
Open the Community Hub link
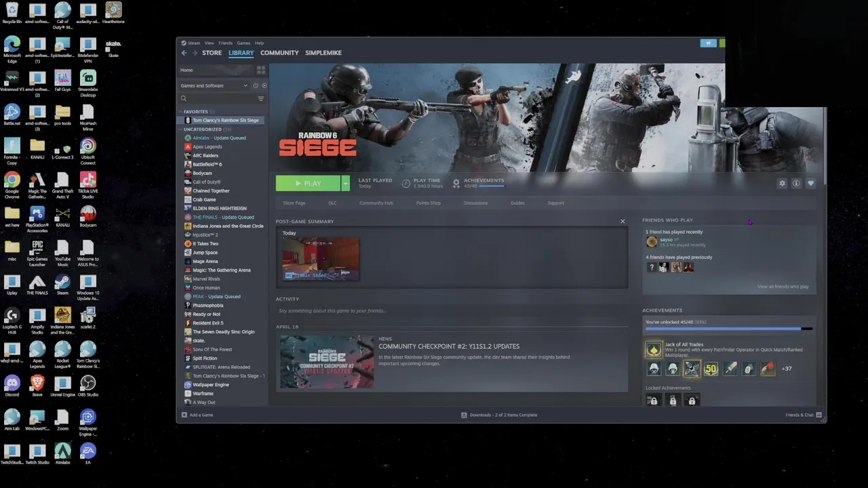pos(376,203)
